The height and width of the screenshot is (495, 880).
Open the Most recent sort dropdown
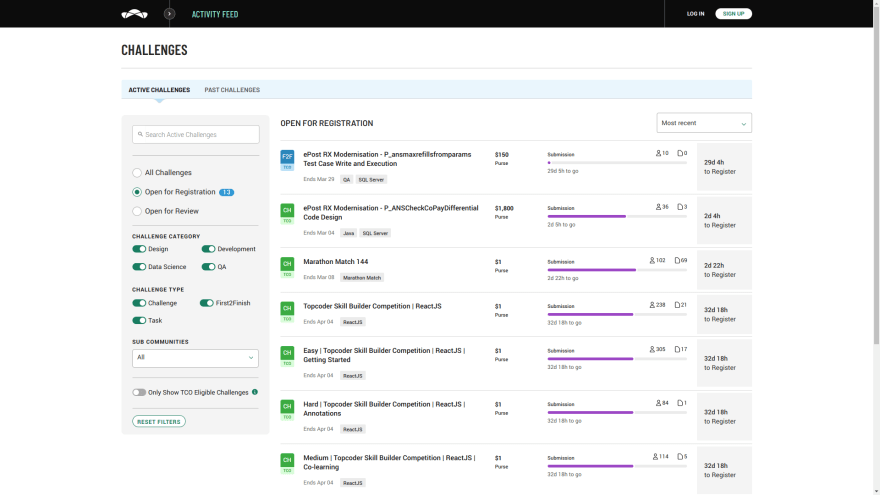[704, 123]
